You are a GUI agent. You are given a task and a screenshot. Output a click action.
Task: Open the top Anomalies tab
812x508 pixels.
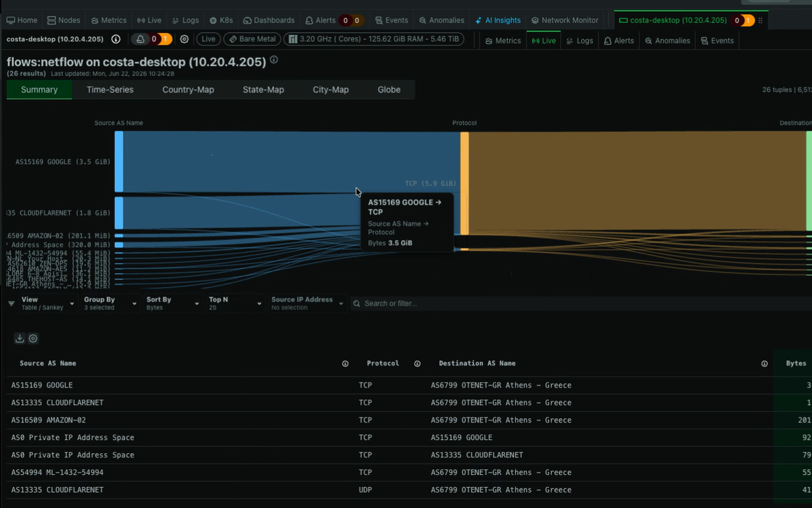(442, 20)
